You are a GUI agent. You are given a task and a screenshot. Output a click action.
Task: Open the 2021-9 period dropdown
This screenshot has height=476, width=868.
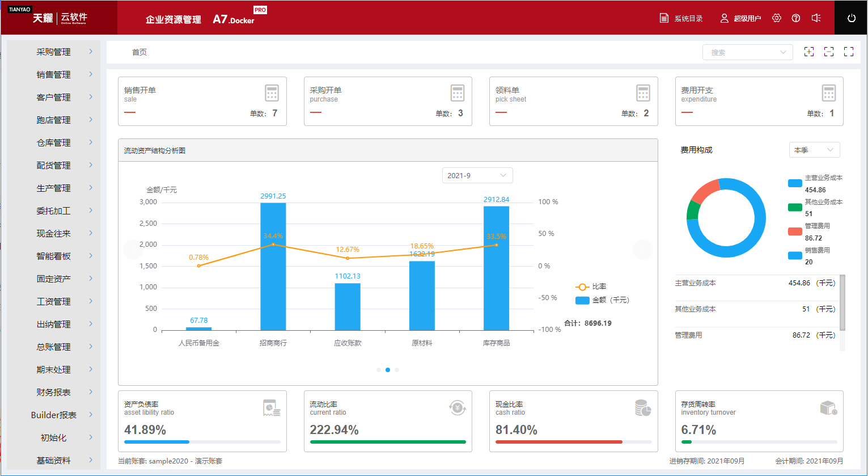[477, 175]
